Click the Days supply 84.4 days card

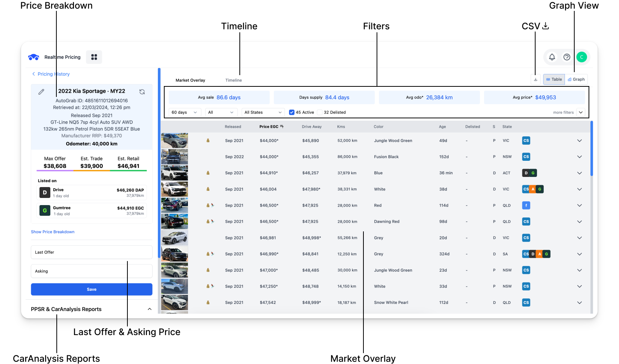pos(324,97)
